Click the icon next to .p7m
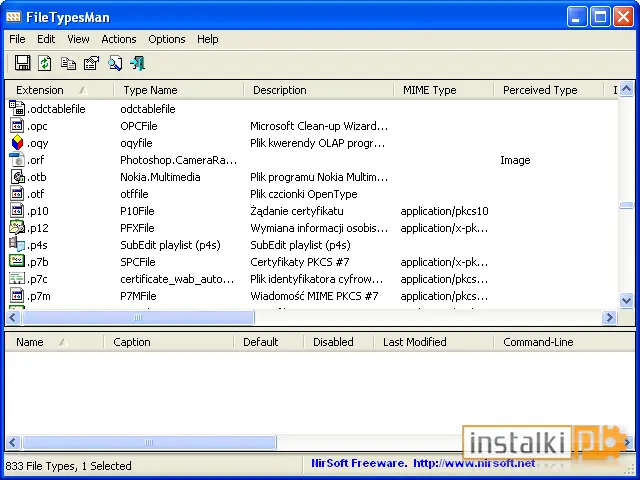 [x=17, y=296]
